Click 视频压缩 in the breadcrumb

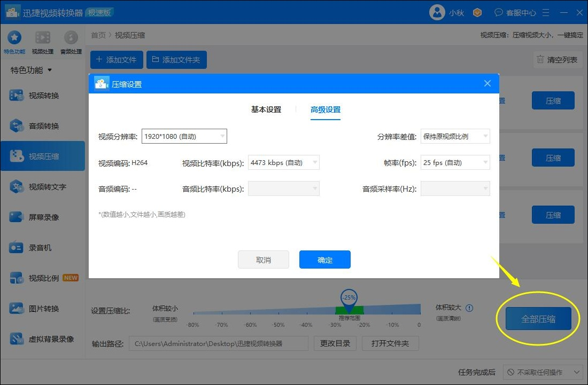130,35
